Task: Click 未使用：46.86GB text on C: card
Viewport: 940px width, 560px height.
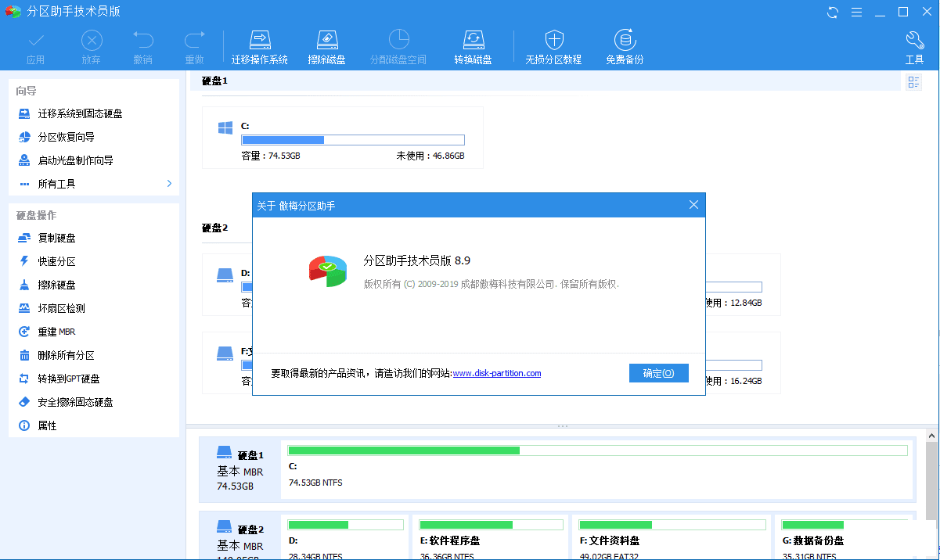Action: pyautogui.click(x=430, y=156)
